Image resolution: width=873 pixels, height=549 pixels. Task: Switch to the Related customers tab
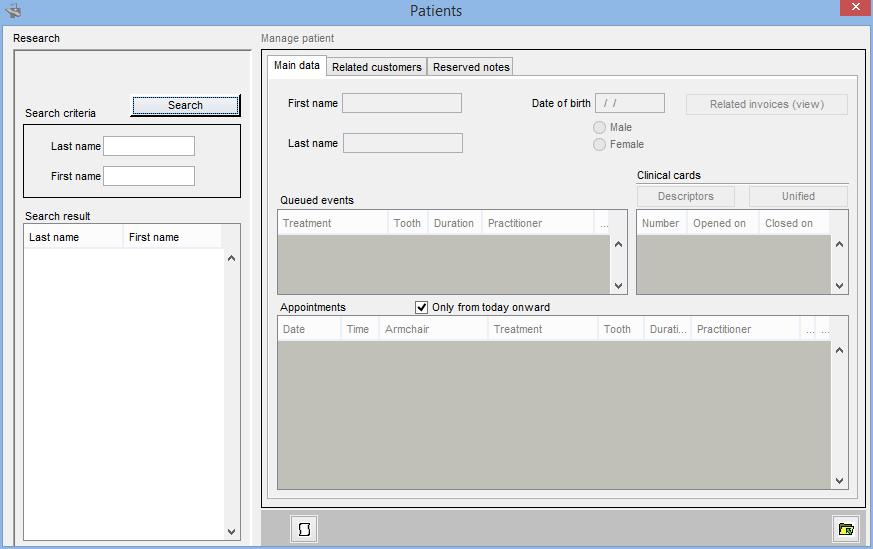376,67
